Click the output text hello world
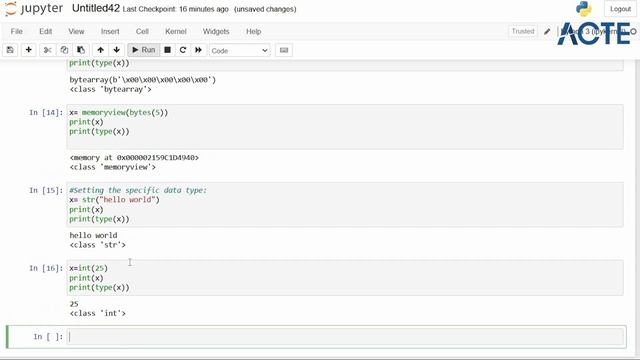Image resolution: width=640 pixels, height=360 pixels. click(93, 236)
